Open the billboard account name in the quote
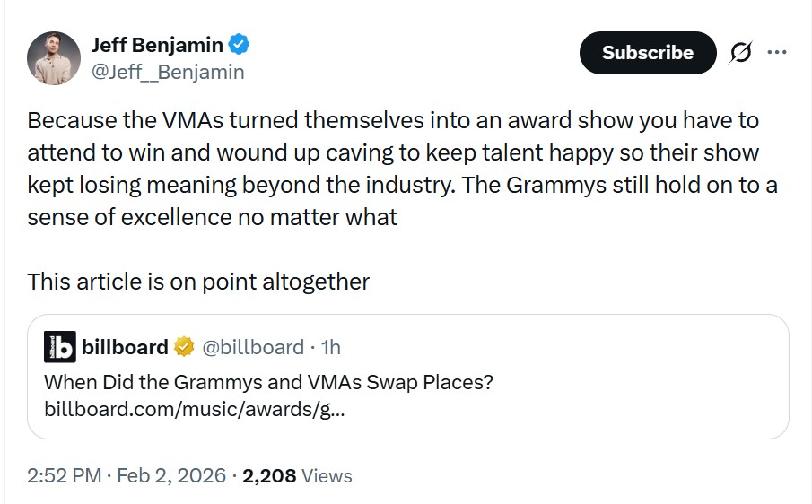This screenshot has width=812, height=504. click(x=125, y=347)
